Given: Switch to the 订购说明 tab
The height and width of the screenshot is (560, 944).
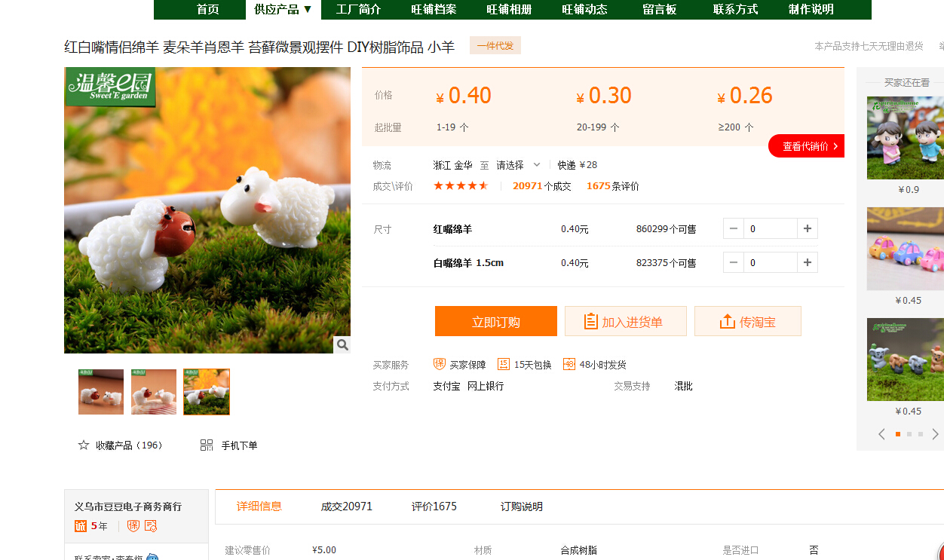Looking at the screenshot, I should 521,506.
